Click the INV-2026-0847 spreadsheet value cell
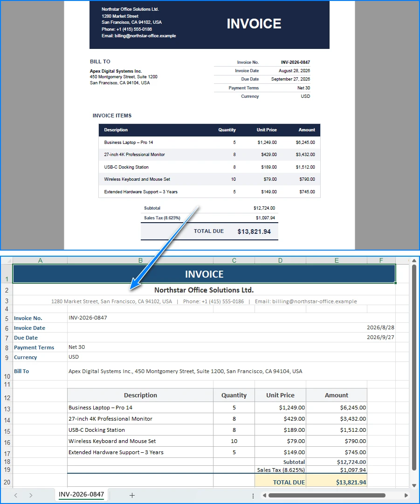Screen dimensions: 420x504 tap(231, 318)
